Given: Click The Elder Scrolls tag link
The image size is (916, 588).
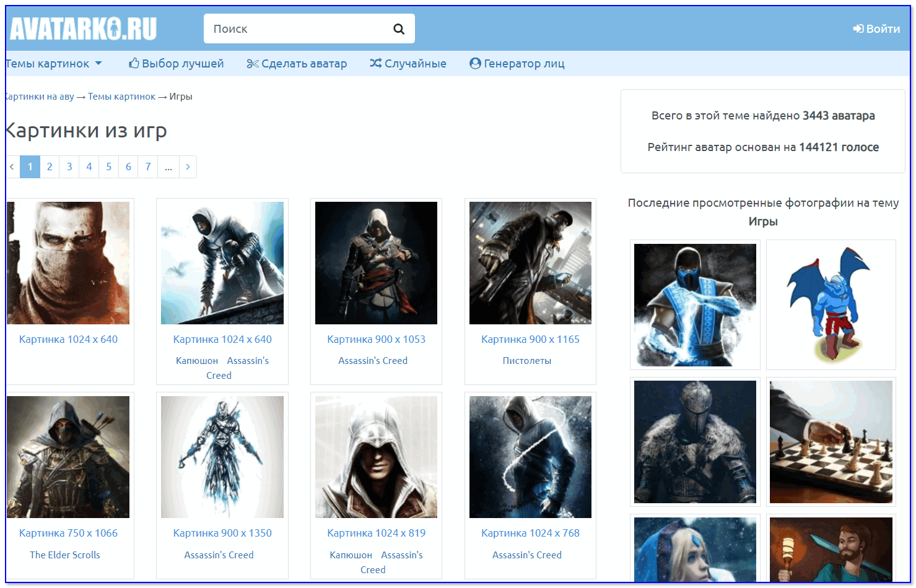Looking at the screenshot, I should pyautogui.click(x=65, y=555).
